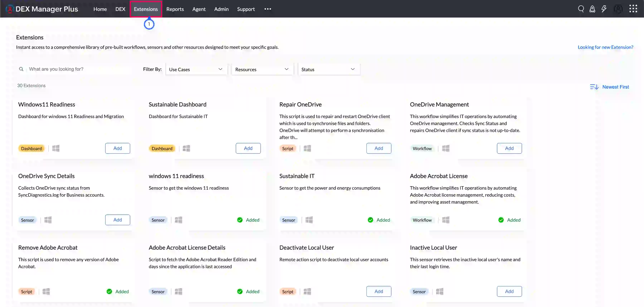Viewport: 644px width, 307px height.
Task: Add the OneDrive Sync Details sensor
Action: coord(118,220)
